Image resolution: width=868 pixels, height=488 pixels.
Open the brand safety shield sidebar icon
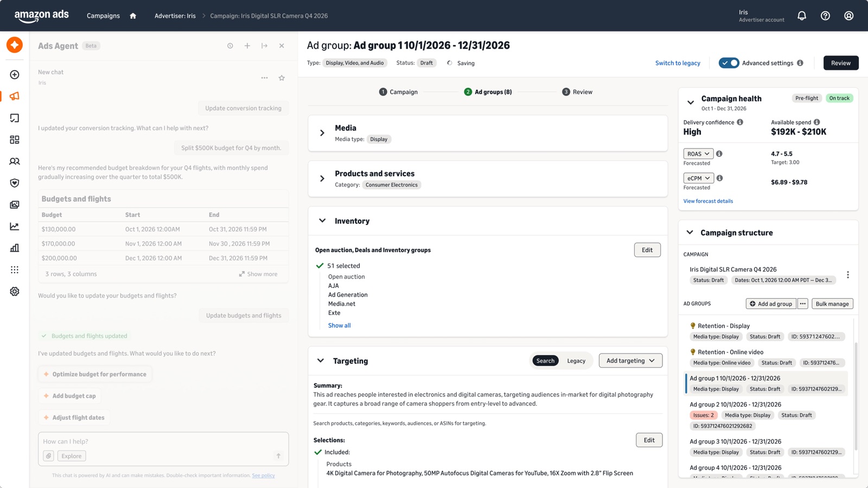(x=15, y=183)
